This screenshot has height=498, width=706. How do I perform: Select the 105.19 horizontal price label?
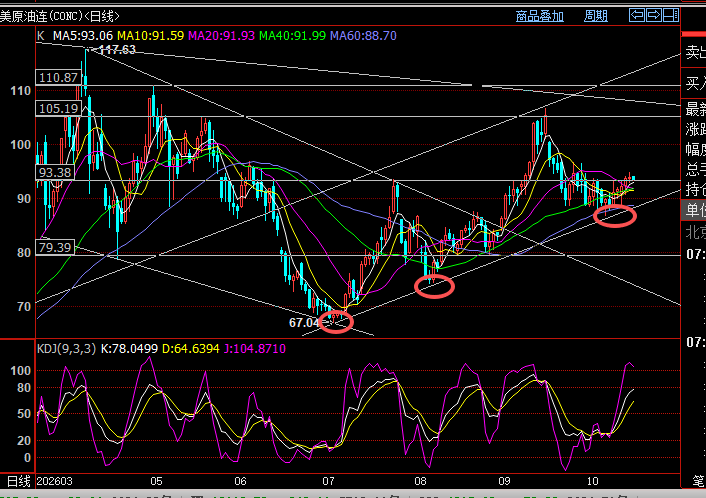[58, 109]
